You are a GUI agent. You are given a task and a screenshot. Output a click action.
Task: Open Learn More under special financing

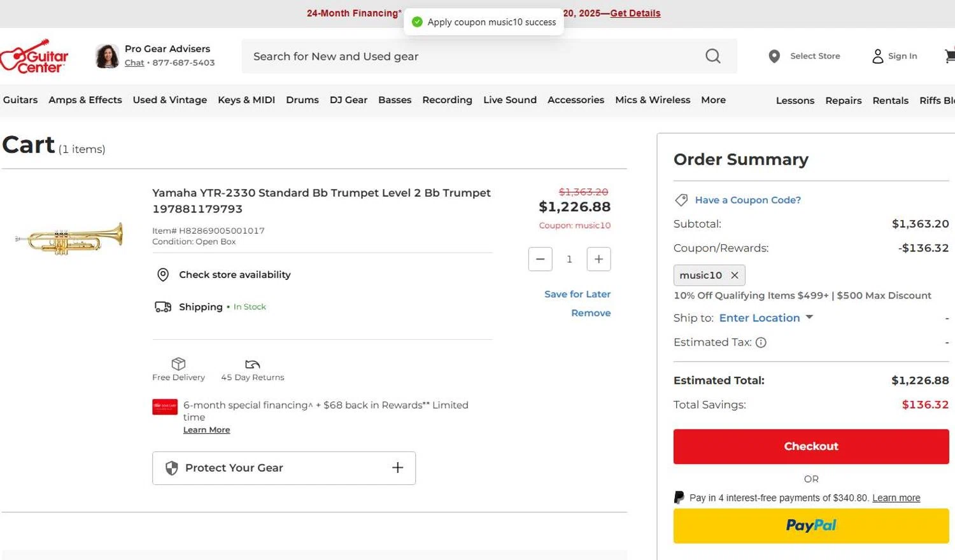pyautogui.click(x=206, y=430)
